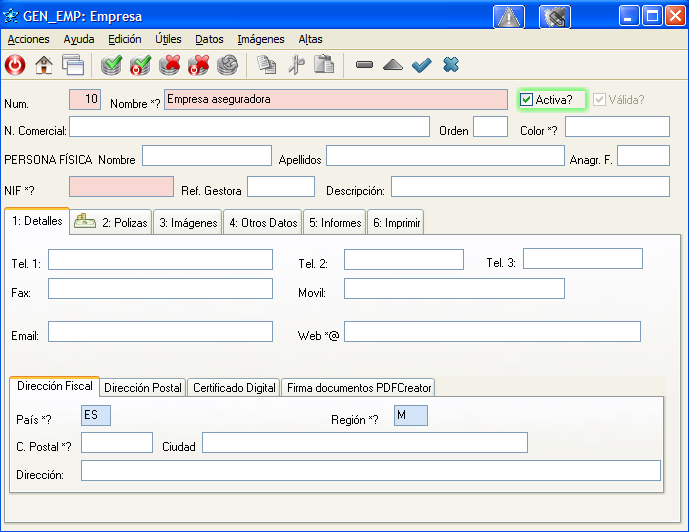The image size is (689, 532).
Task: Click the NIF input field
Action: coord(121,187)
